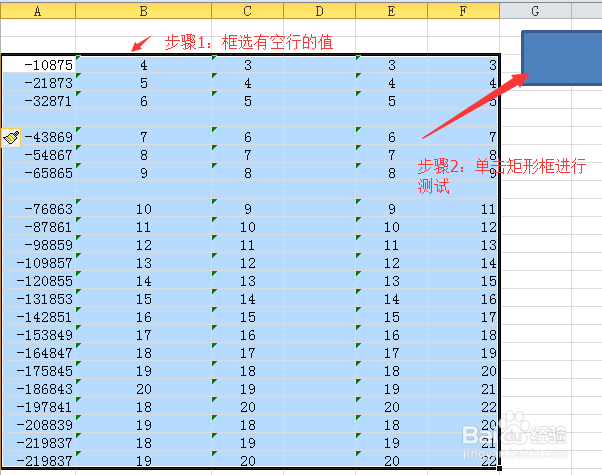This screenshot has height=475, width=602.
Task: Click cell containing -153849
Action: (38, 335)
